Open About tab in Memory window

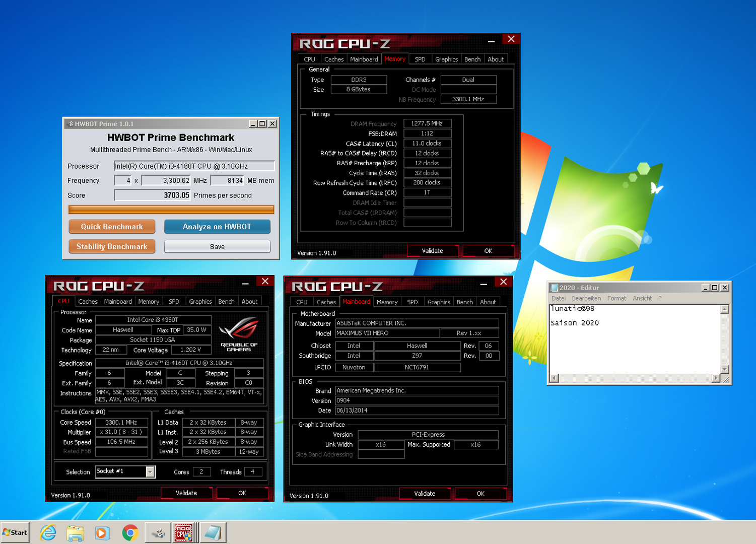pyautogui.click(x=496, y=59)
